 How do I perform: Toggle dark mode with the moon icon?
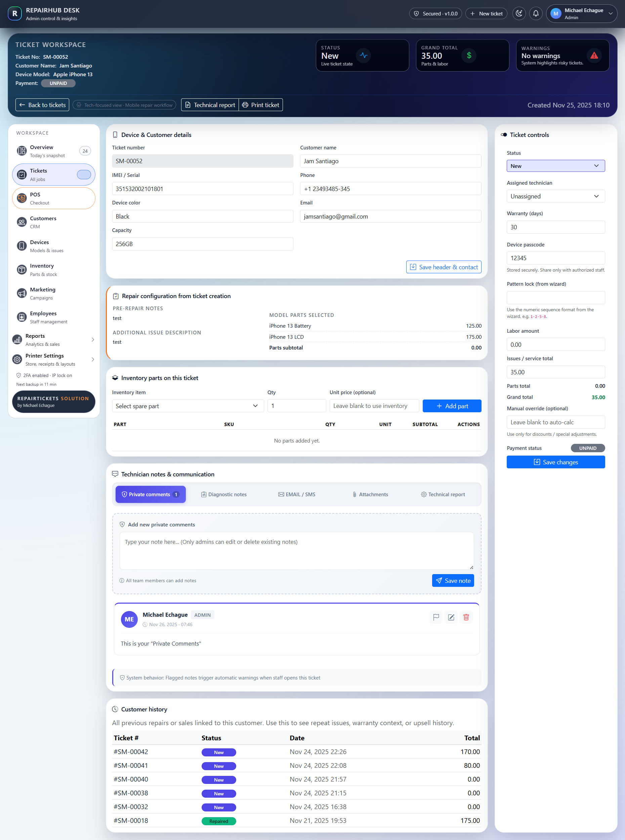(519, 13)
